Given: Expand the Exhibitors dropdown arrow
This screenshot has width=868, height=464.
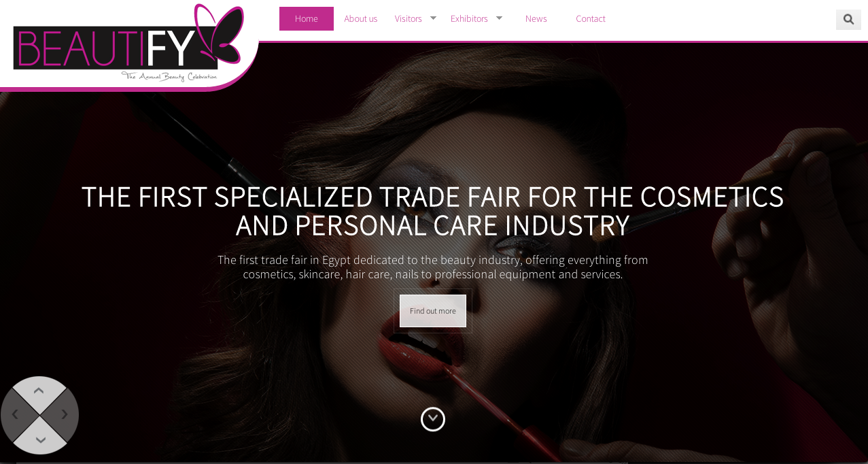Looking at the screenshot, I should point(499,18).
